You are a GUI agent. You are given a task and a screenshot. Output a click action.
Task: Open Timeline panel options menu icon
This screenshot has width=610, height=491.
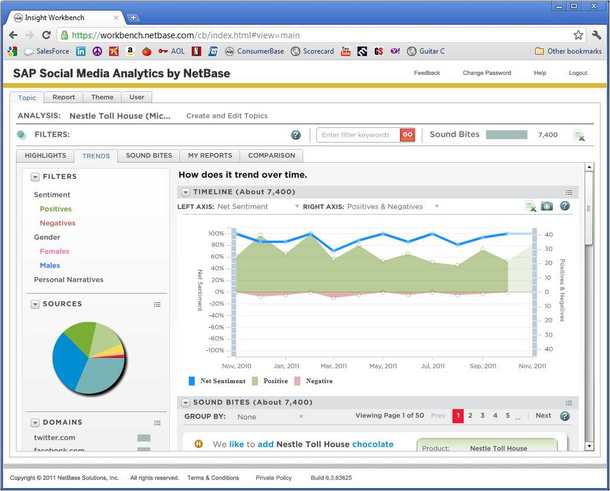569,192
